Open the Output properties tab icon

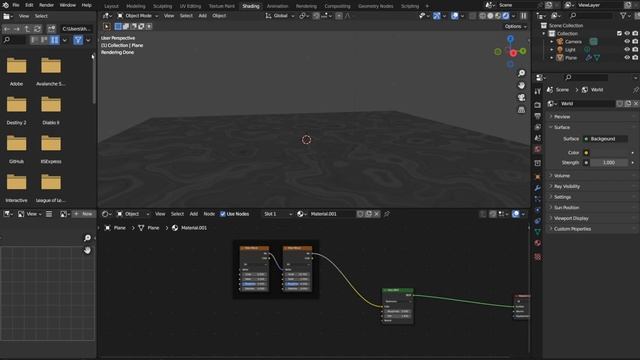(x=538, y=116)
